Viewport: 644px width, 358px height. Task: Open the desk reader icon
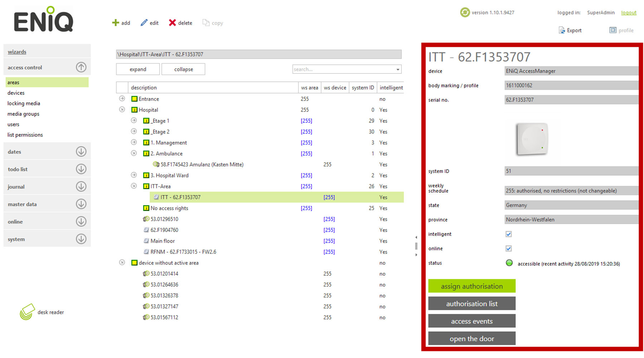click(x=27, y=312)
